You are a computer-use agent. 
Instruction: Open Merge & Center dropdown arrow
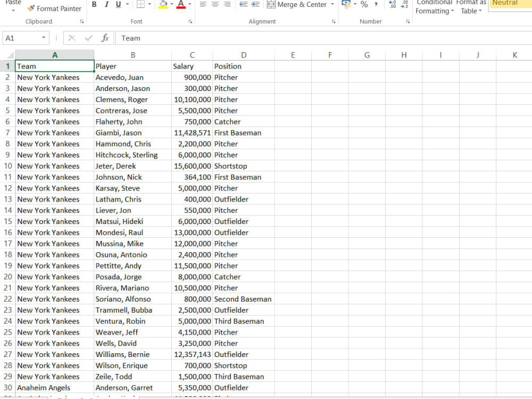[332, 4]
